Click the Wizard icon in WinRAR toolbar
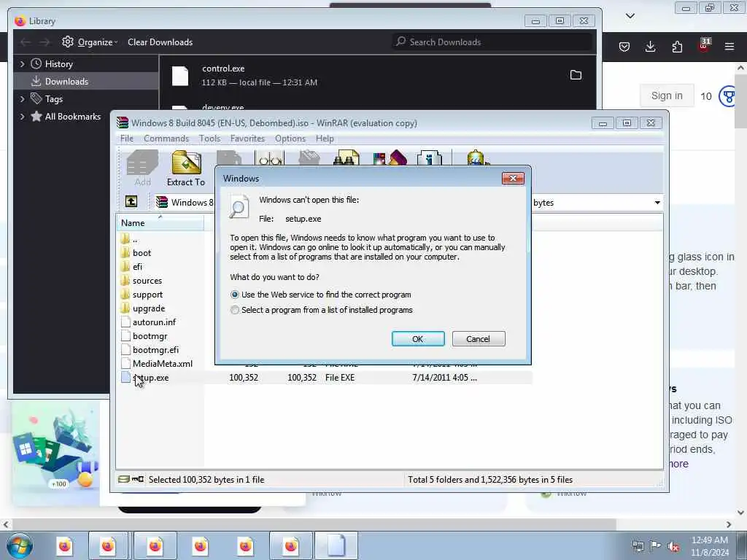Viewport: 747px width, 560px height. [x=391, y=157]
